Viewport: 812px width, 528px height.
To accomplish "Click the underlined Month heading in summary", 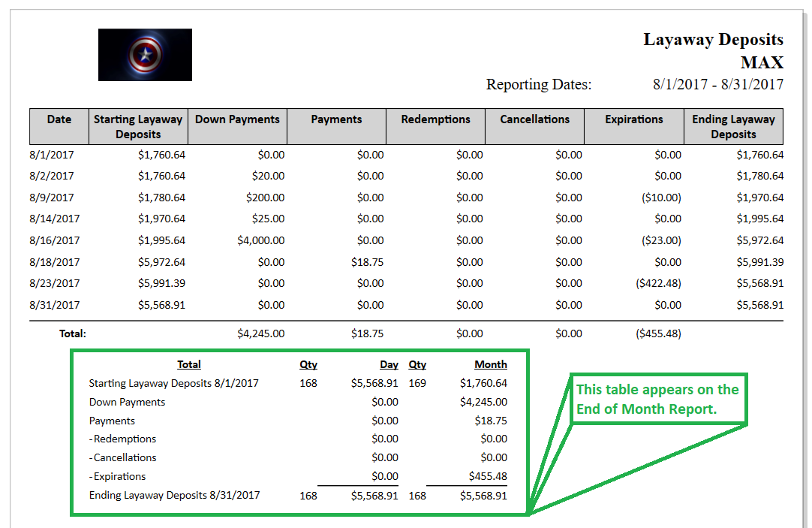I will 490,365.
